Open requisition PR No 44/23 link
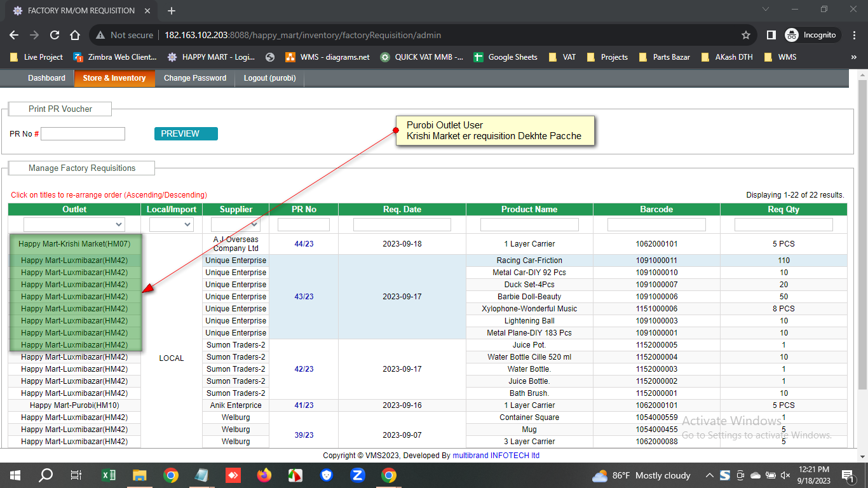This screenshot has height=488, width=868. pyautogui.click(x=304, y=244)
